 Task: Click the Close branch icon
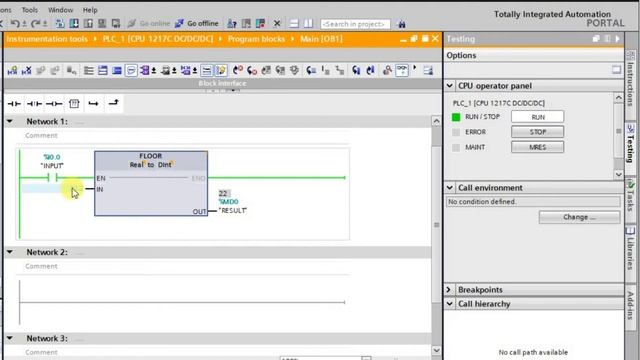pos(113,103)
